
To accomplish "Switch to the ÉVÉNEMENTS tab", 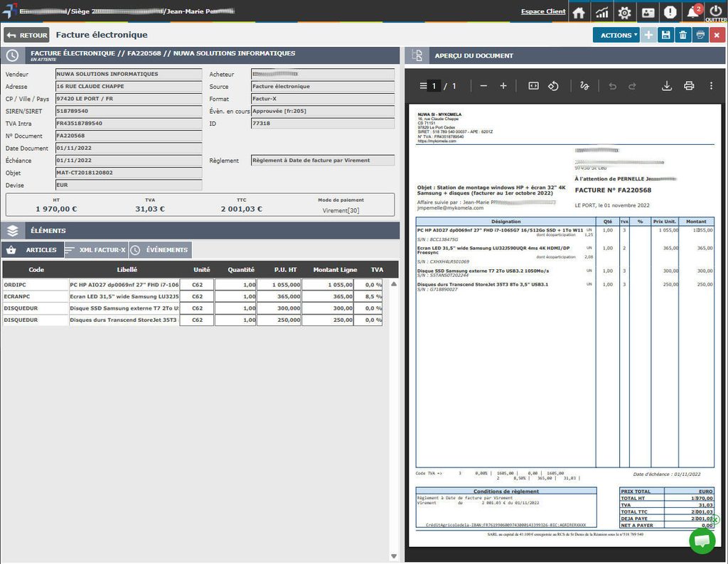I will 160,250.
